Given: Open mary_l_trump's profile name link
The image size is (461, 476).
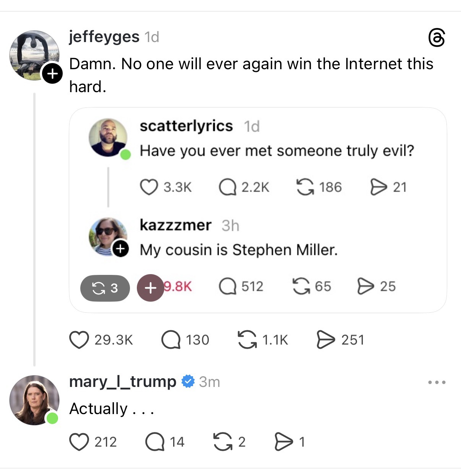Looking at the screenshot, I should pos(122,382).
